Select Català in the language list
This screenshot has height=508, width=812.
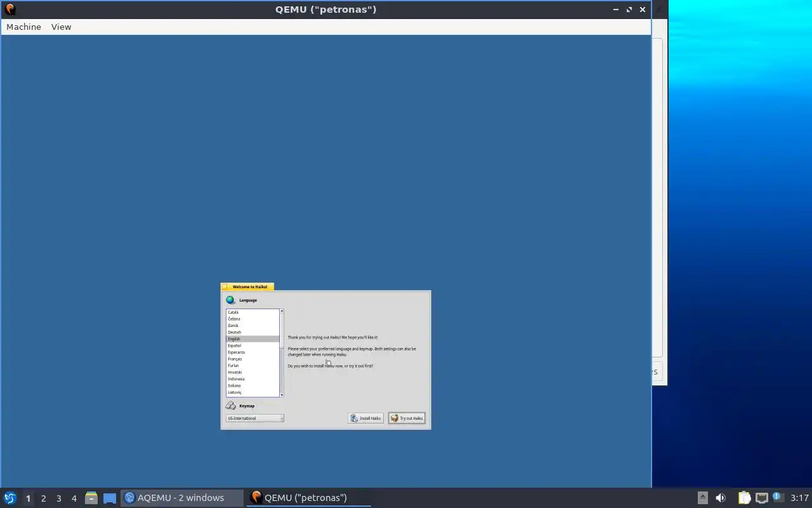click(x=252, y=312)
